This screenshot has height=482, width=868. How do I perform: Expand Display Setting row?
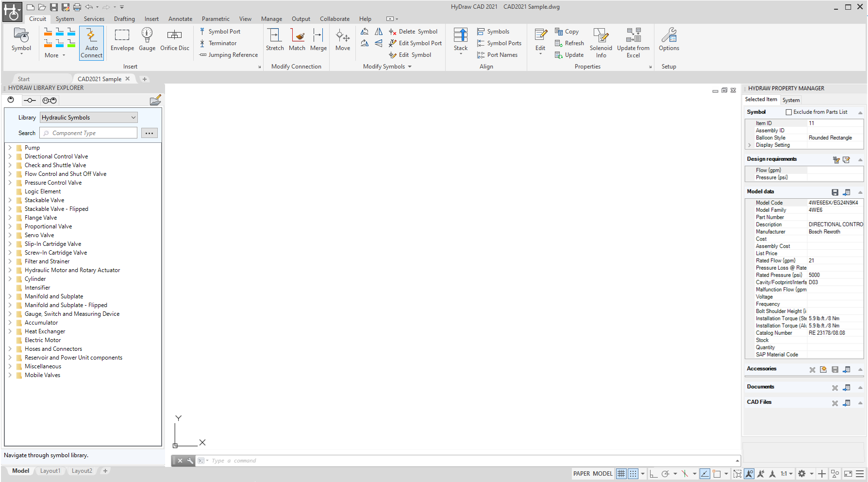point(750,145)
